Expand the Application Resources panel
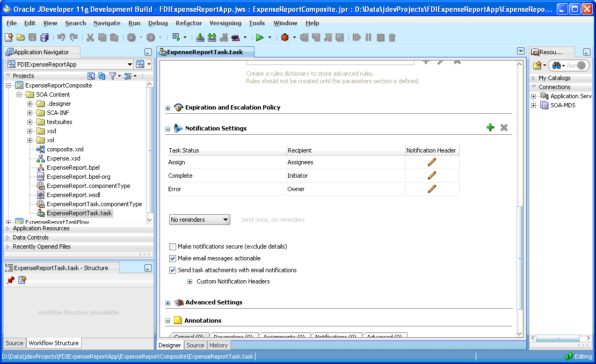 click(8, 228)
